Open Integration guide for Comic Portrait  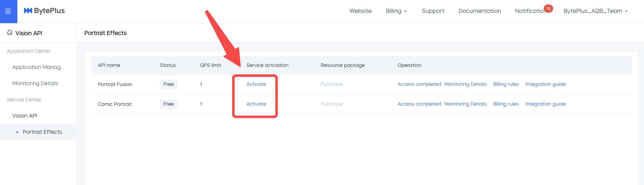click(x=545, y=104)
